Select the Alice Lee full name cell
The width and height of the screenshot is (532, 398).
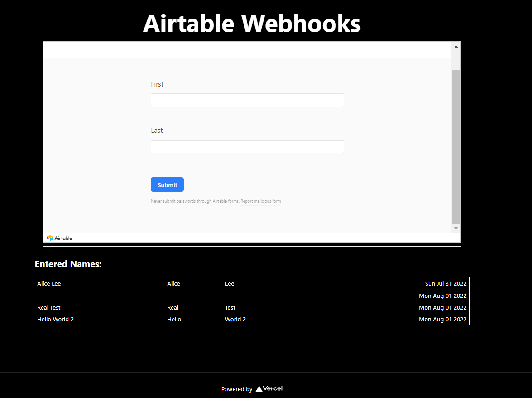(x=100, y=283)
